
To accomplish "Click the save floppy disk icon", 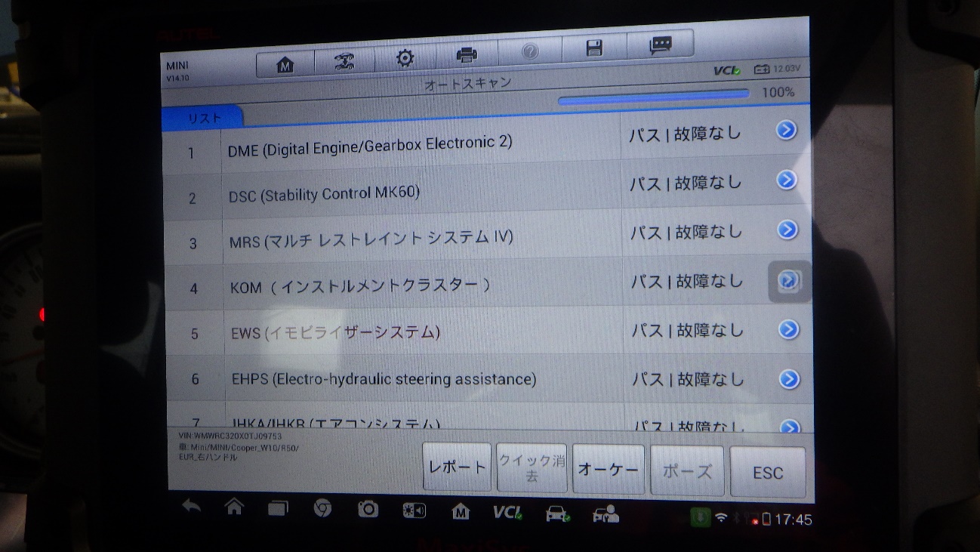I will tap(594, 48).
